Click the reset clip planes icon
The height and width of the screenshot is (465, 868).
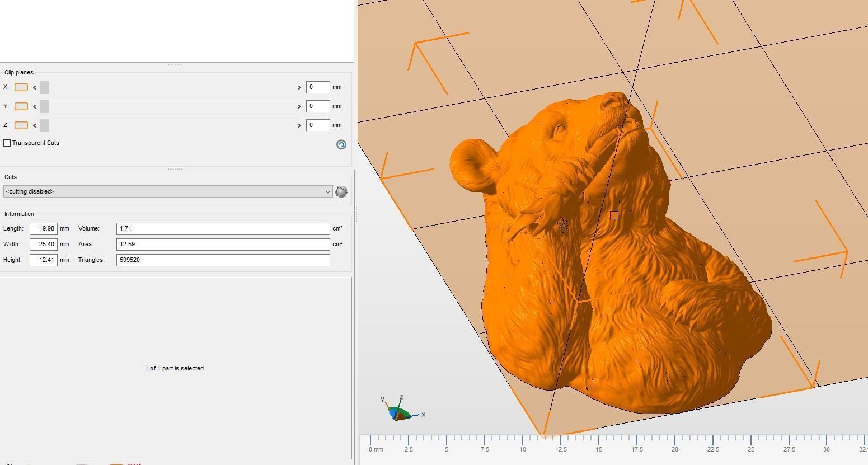[341, 145]
